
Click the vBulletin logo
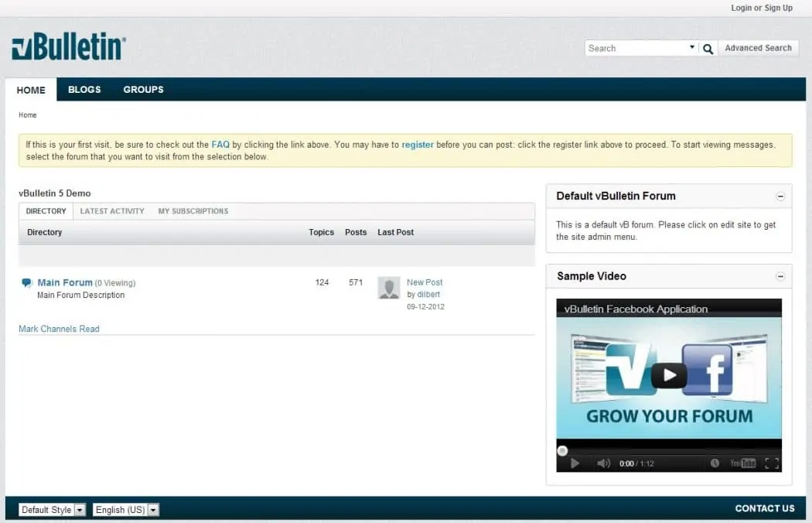coord(68,46)
